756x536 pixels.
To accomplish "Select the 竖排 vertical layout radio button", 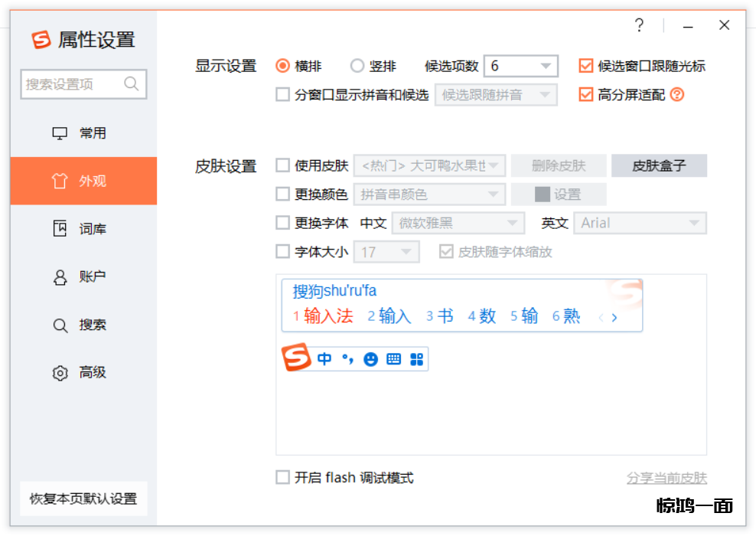I will click(x=357, y=66).
